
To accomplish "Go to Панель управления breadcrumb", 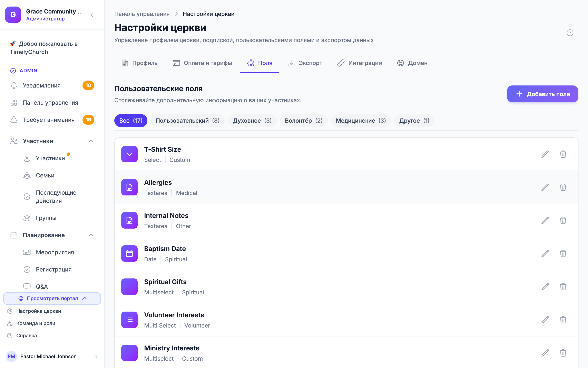I will (x=142, y=14).
